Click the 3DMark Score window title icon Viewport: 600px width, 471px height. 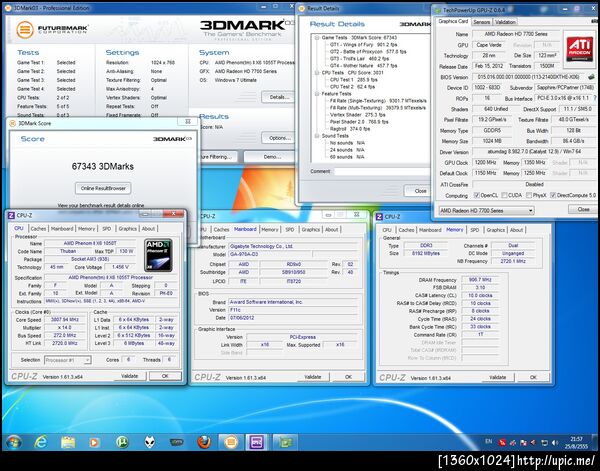13,123
